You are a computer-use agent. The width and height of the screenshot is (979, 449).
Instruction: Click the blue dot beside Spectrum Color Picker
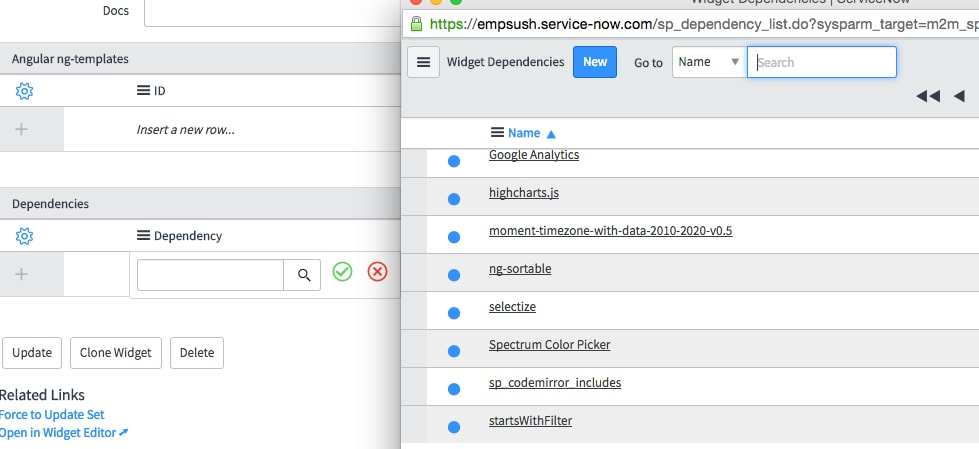(x=454, y=352)
